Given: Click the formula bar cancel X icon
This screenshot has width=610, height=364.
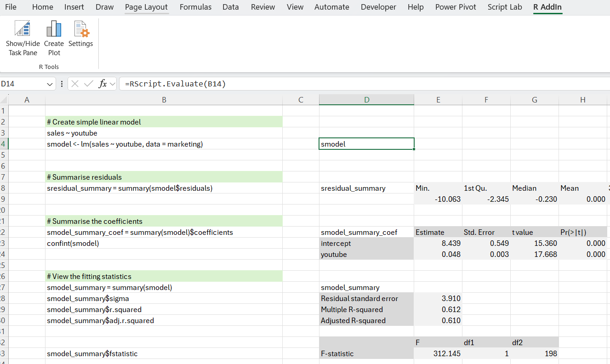Looking at the screenshot, I should tap(75, 84).
